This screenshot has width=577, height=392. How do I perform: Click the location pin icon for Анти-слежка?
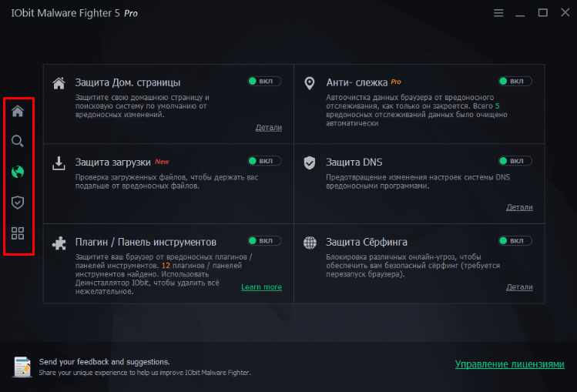click(x=310, y=82)
